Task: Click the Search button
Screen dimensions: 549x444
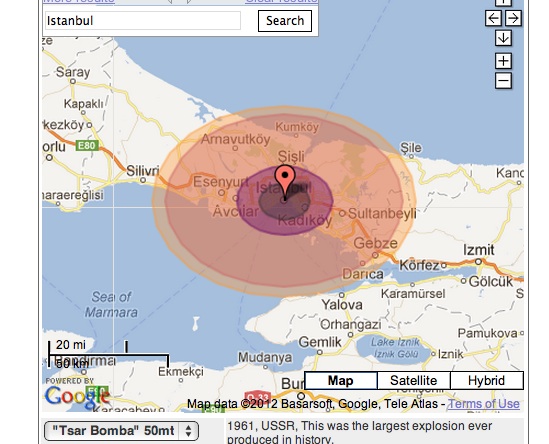Action: 285,21
